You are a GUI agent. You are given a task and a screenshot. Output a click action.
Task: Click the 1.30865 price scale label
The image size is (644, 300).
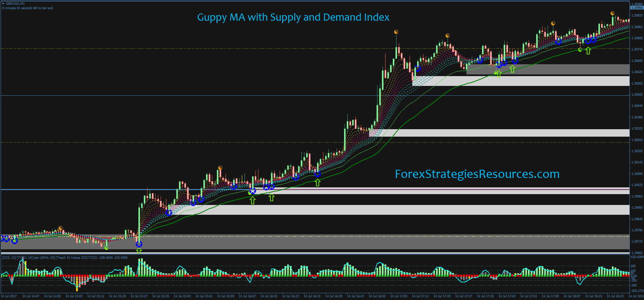pyautogui.click(x=637, y=27)
